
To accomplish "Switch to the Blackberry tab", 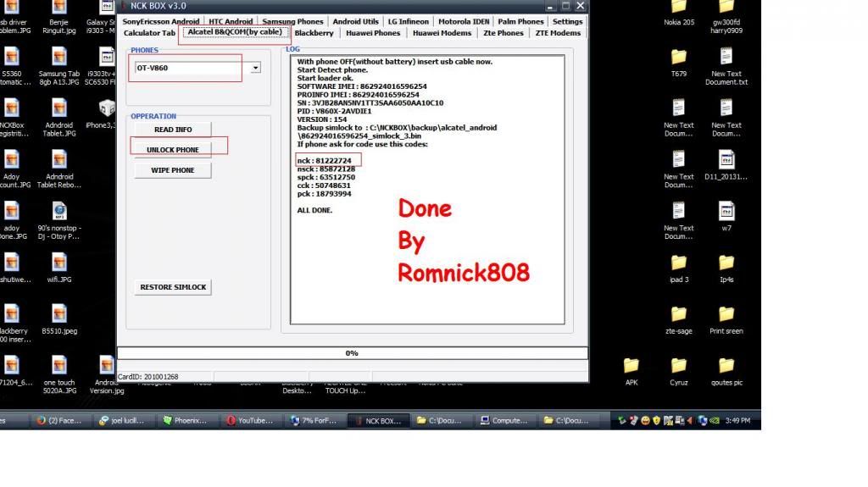I will [314, 33].
